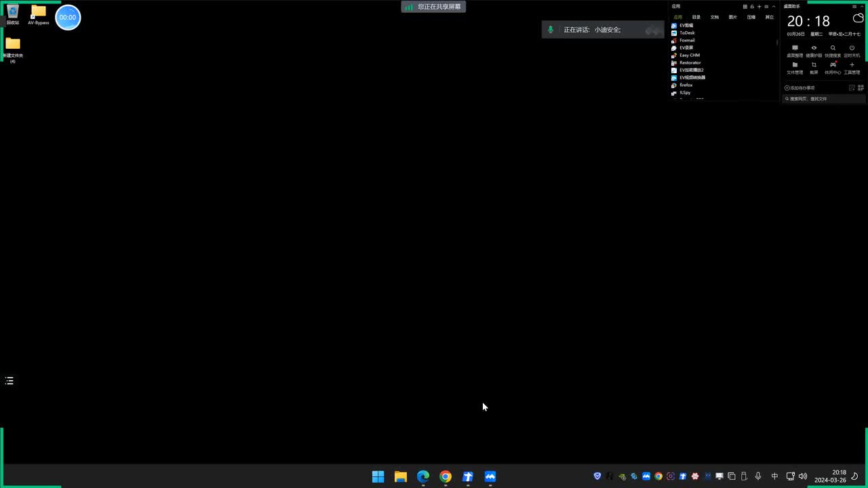Click the app list scrollbar
Screen dimensions: 868x488
(x=778, y=43)
